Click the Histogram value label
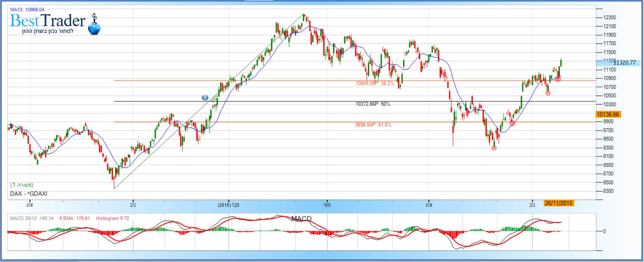This screenshot has height=262, width=644. (112, 218)
